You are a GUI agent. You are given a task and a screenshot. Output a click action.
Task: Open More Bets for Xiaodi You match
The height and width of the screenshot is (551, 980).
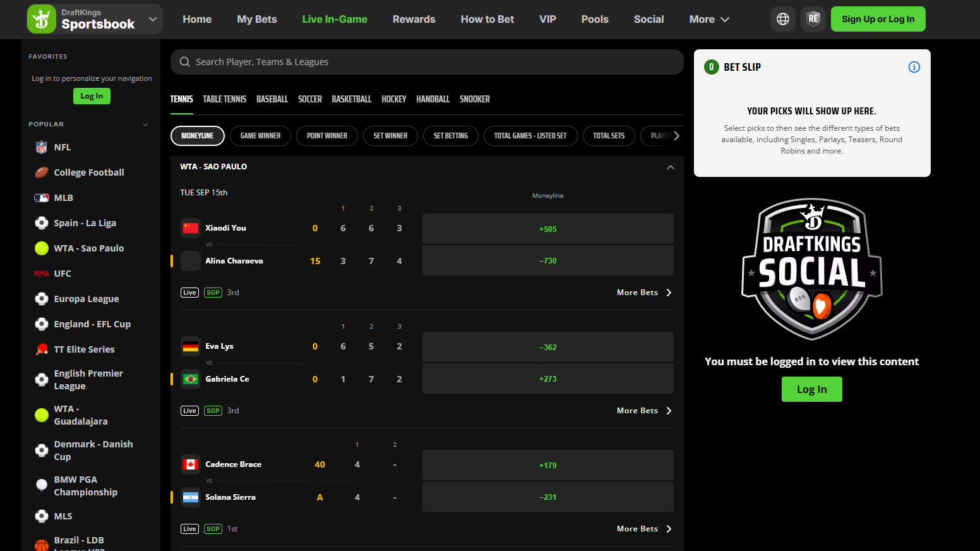pos(644,293)
